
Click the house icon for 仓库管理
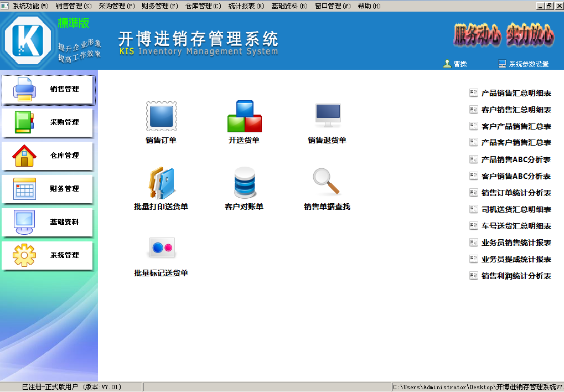pyautogui.click(x=24, y=156)
